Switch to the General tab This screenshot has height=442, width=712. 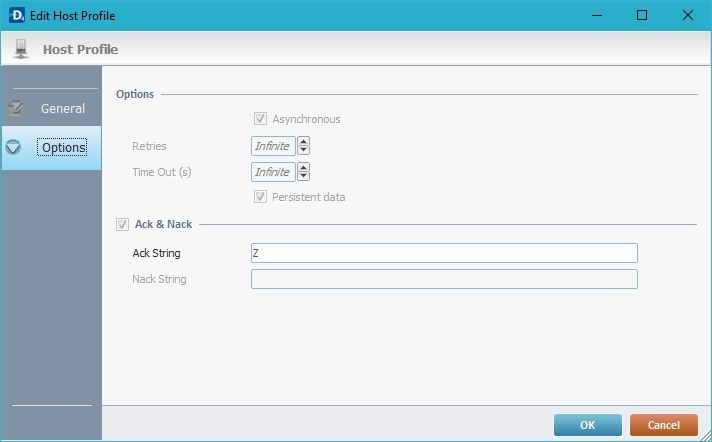pyautogui.click(x=62, y=108)
